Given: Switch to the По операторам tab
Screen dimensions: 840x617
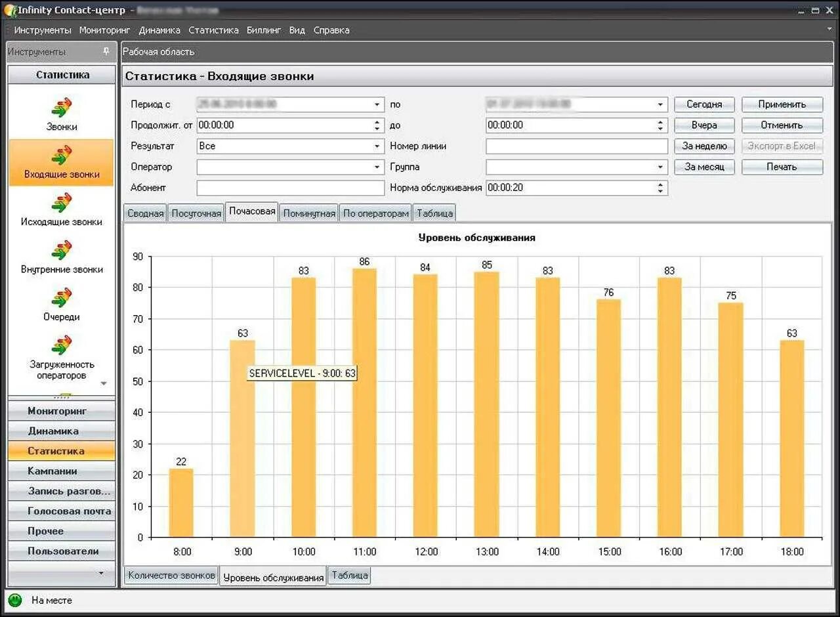Looking at the screenshot, I should pyautogui.click(x=376, y=213).
